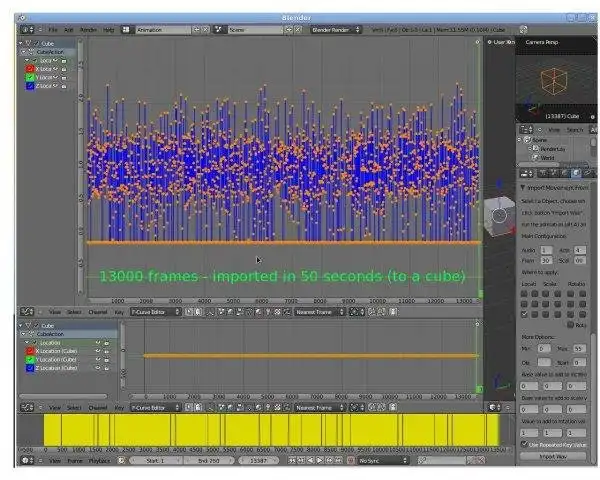Toggle Z Location blue channel checkbox, upper editor
The image size is (600, 480).
point(29,86)
